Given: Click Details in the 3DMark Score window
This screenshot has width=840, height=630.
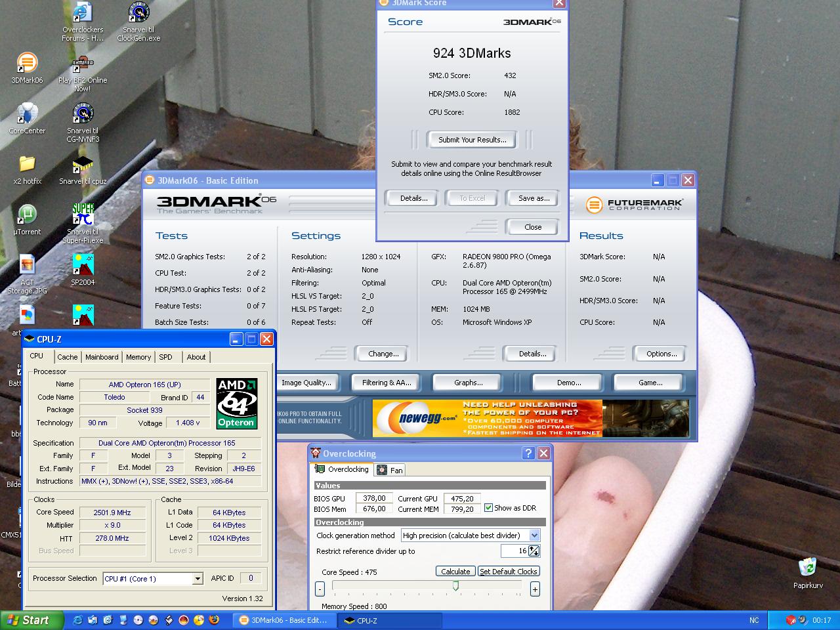Looking at the screenshot, I should click(414, 198).
